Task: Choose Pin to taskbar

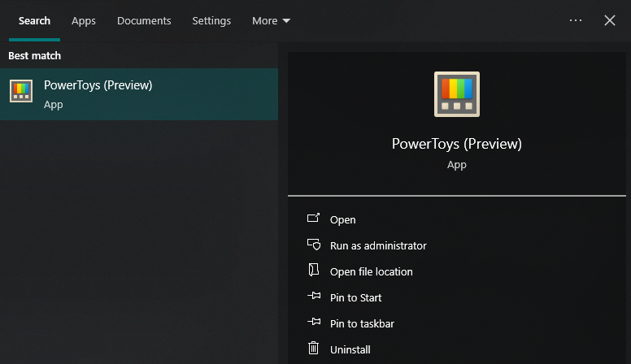Action: [362, 323]
